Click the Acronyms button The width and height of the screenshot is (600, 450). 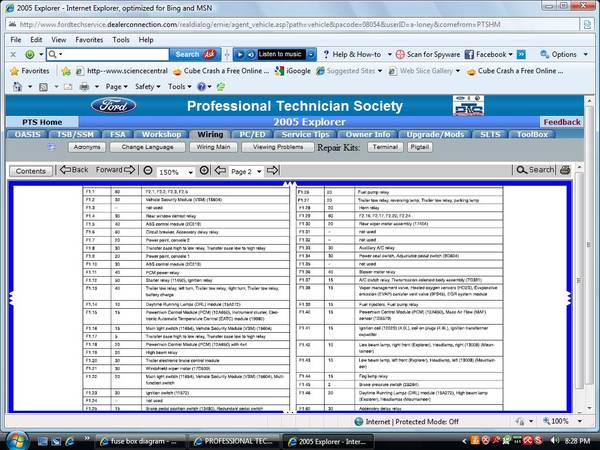(x=87, y=147)
